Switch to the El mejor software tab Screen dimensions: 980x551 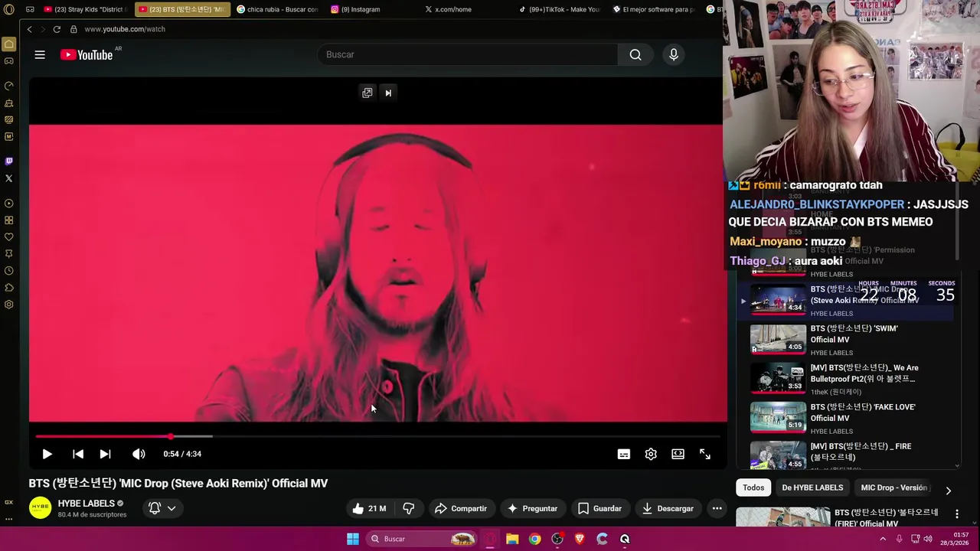(655, 9)
